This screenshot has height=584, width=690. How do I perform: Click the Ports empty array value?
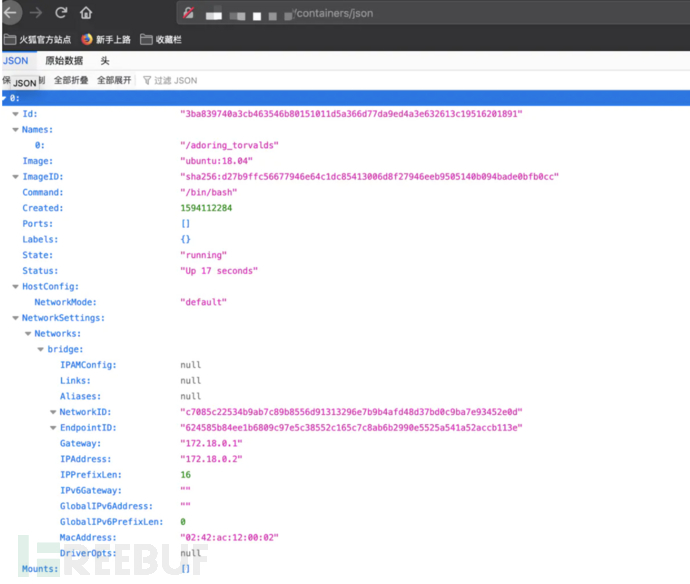tap(186, 224)
